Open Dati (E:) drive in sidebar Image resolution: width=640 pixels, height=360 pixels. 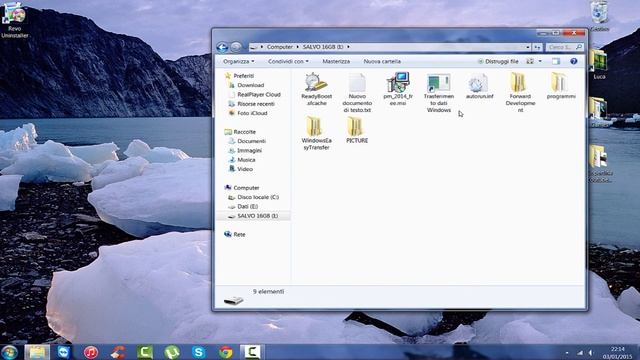(x=247, y=207)
